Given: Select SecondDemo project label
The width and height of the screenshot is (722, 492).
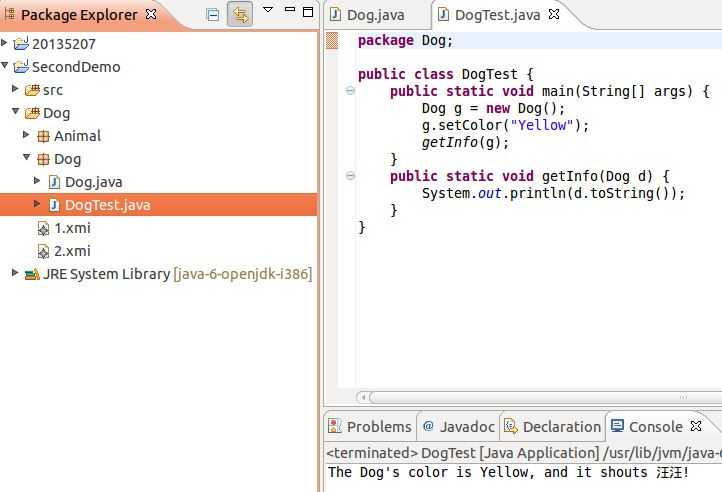Looking at the screenshot, I should click(76, 67).
